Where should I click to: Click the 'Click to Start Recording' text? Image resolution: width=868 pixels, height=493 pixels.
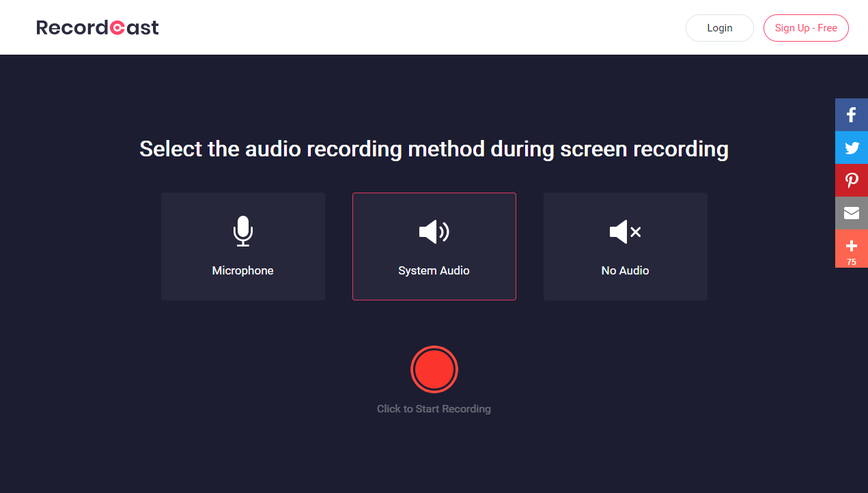click(434, 409)
